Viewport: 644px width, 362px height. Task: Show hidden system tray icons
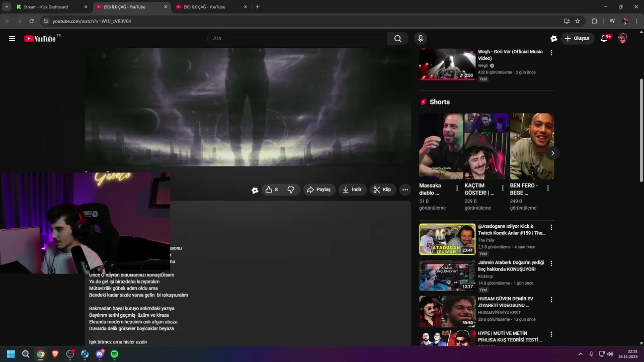[x=580, y=354]
